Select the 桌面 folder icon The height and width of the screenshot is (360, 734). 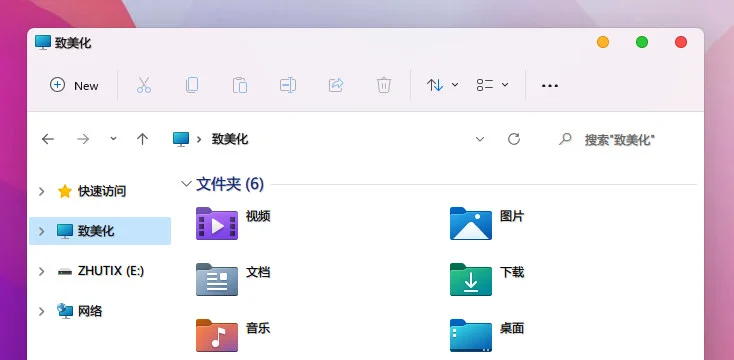point(471,335)
